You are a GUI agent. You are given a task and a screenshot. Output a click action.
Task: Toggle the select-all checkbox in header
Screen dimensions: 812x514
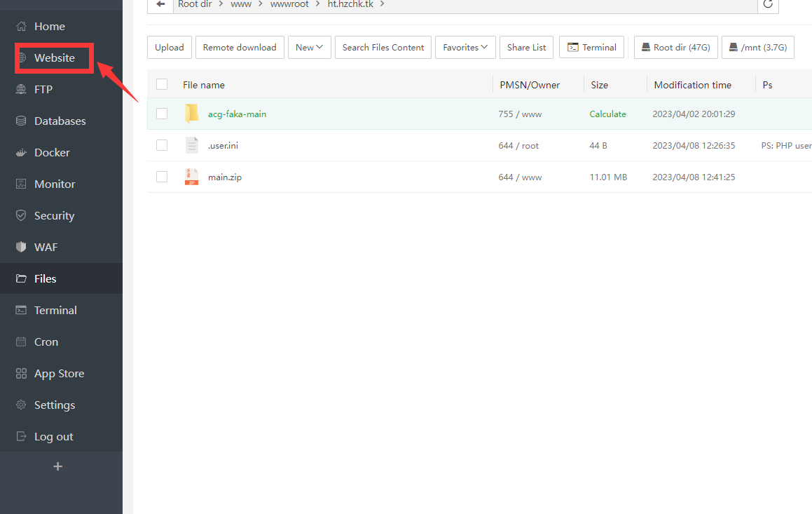[162, 85]
